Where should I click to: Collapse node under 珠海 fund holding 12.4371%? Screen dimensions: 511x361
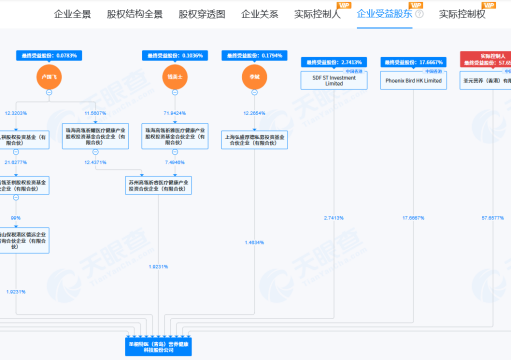pos(95,152)
